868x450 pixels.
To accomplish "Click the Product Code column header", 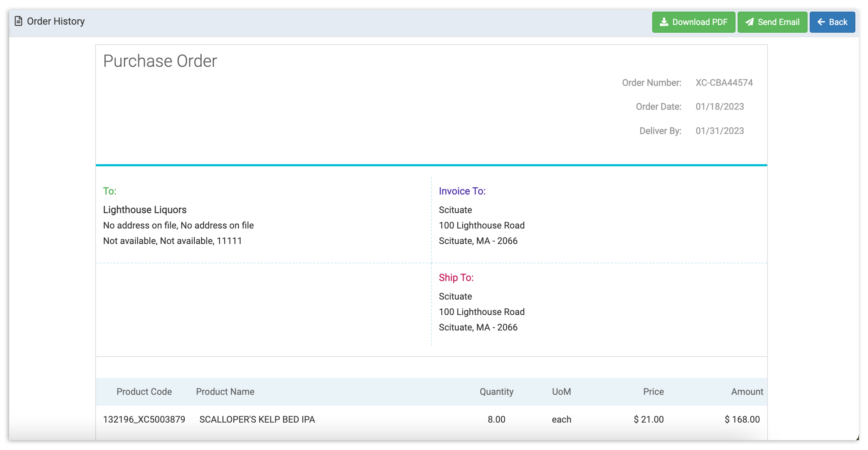I will 144,392.
